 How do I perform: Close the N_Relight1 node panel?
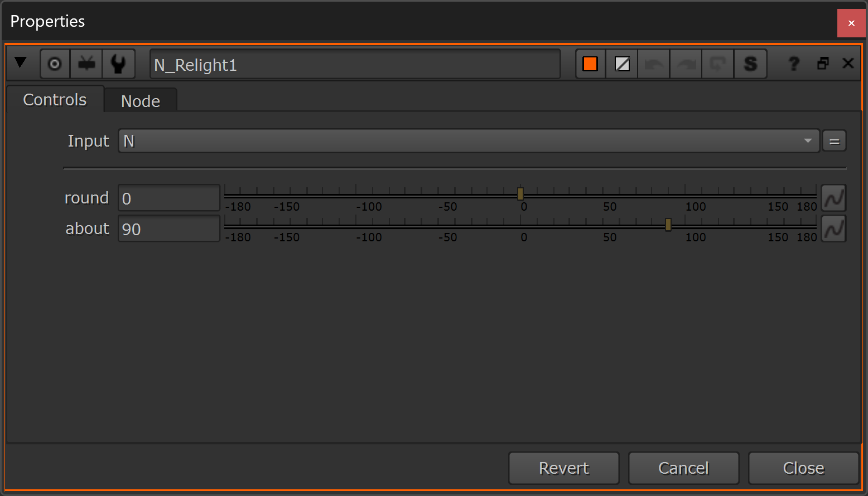pos(848,63)
